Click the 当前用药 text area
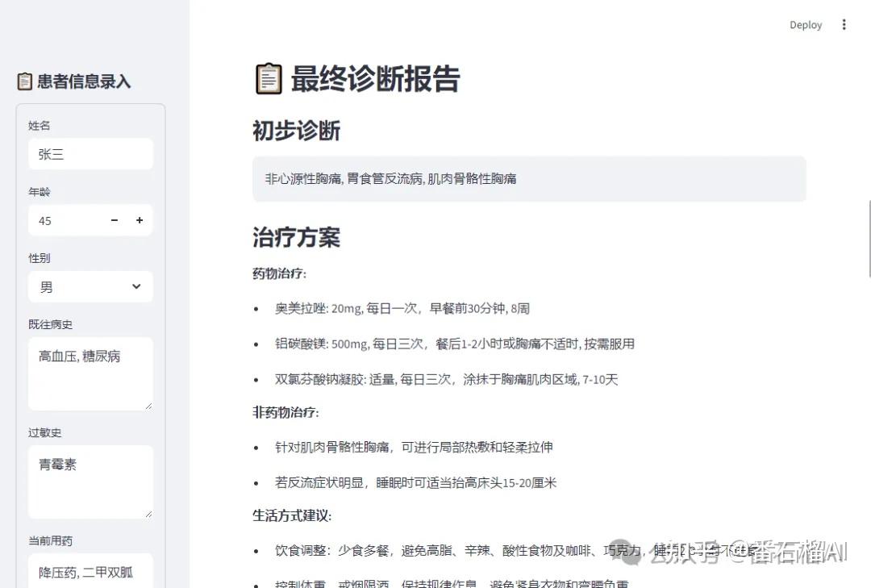This screenshot has height=588, width=871. 90,571
